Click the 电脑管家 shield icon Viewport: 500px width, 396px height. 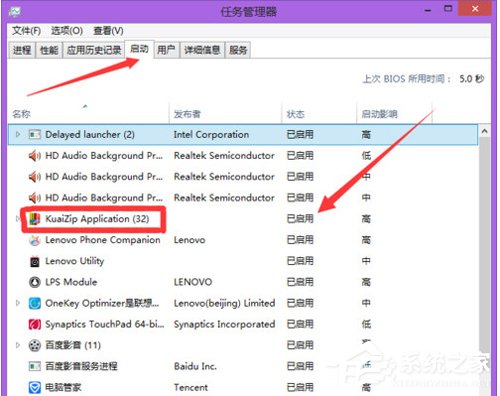click(35, 387)
